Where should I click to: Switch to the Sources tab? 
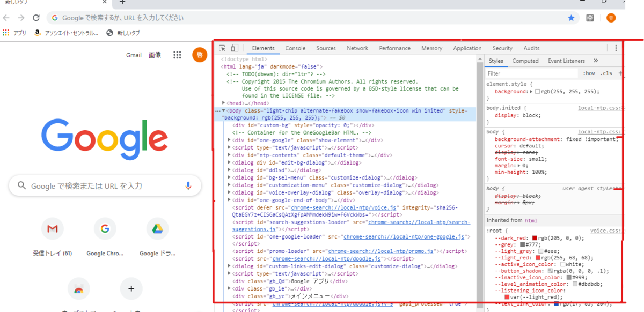click(326, 48)
